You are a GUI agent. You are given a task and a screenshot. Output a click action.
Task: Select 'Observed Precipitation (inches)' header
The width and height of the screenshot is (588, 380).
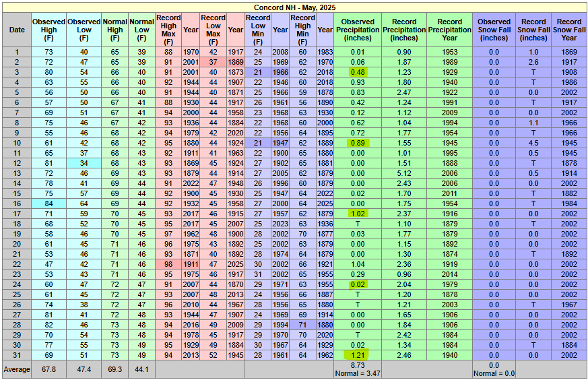tap(358, 30)
